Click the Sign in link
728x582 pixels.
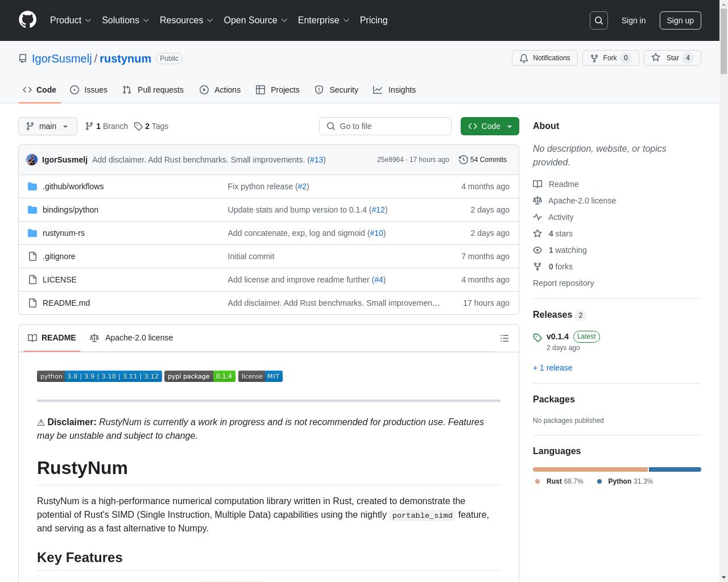coord(633,20)
